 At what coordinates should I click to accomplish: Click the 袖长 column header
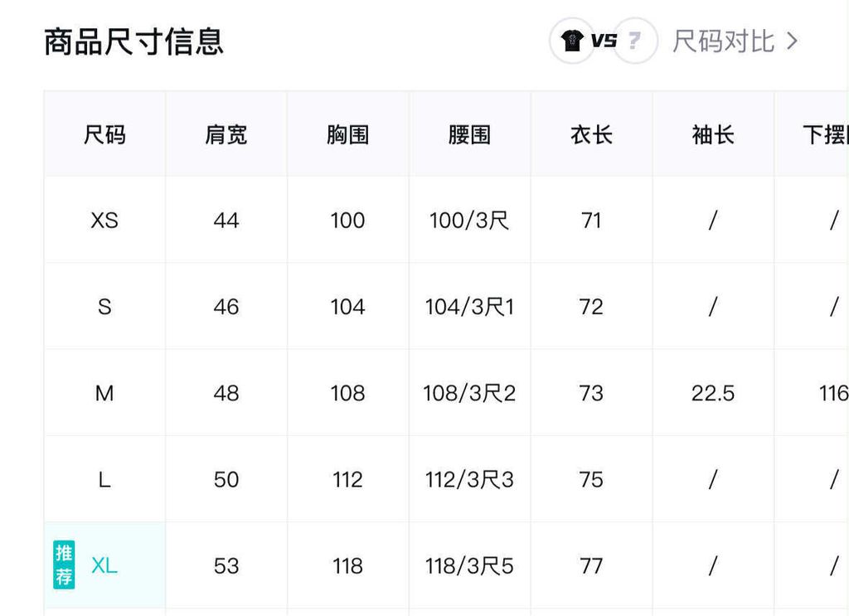coord(713,134)
